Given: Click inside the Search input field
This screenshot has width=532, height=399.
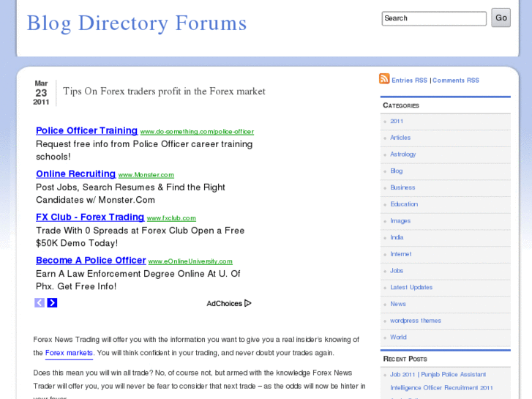Looking at the screenshot, I should (x=434, y=18).
